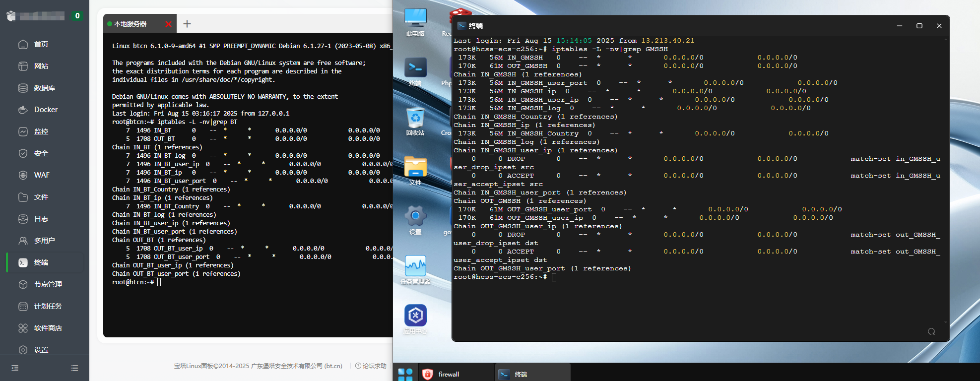Select 终端 in the left sidebar
This screenshot has height=381, width=980.
coord(41,262)
